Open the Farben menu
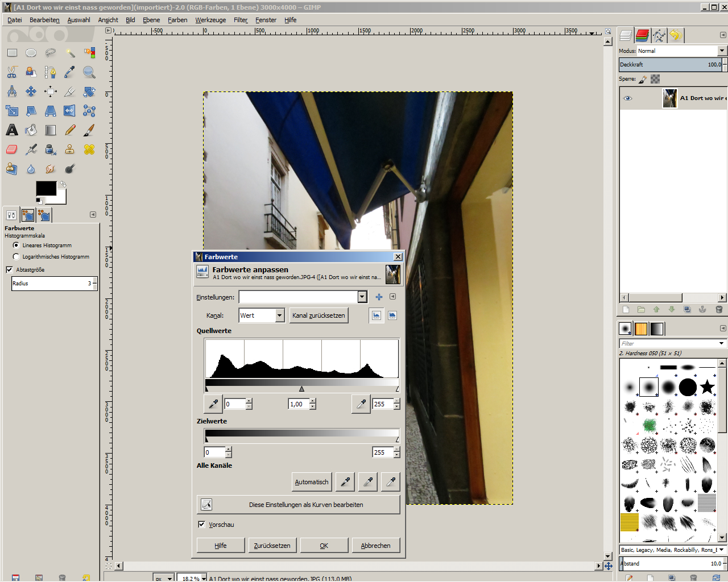728x582 pixels. coord(177,20)
